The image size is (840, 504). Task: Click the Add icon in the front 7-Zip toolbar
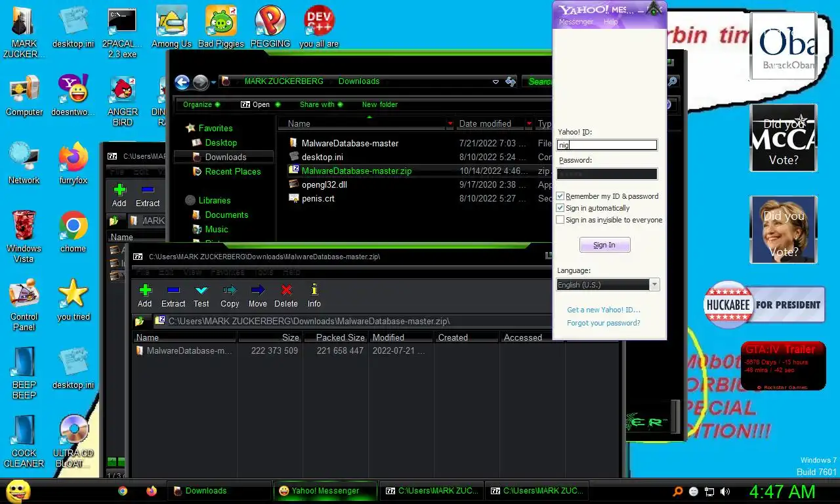click(145, 290)
